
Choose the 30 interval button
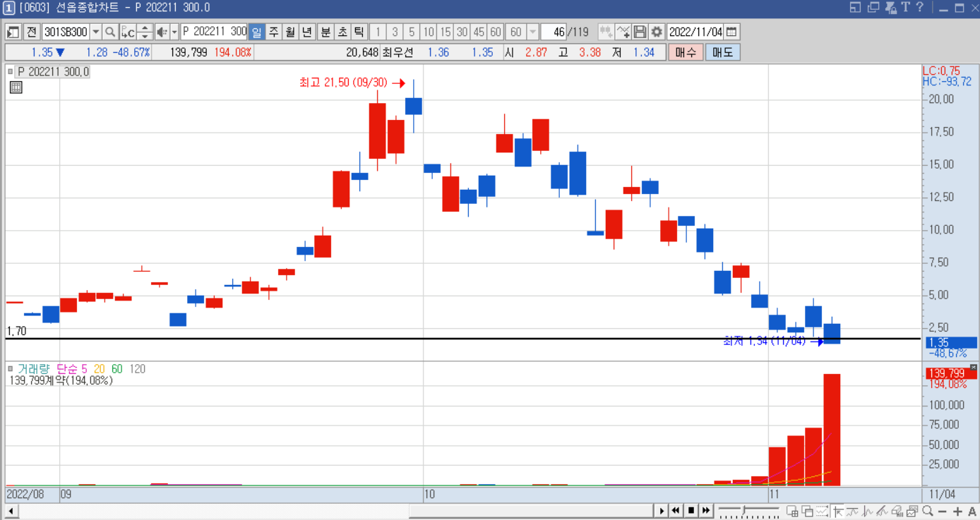[x=462, y=32]
